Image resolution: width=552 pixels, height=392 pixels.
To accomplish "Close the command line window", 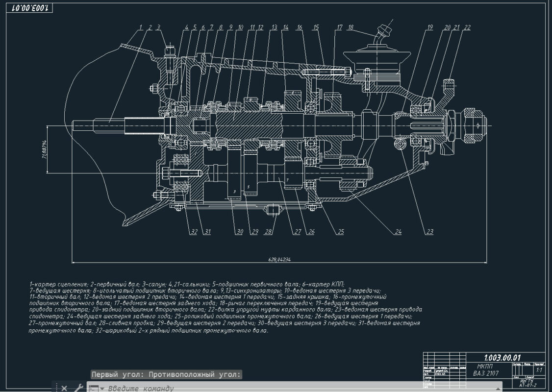I will (x=64, y=388).
